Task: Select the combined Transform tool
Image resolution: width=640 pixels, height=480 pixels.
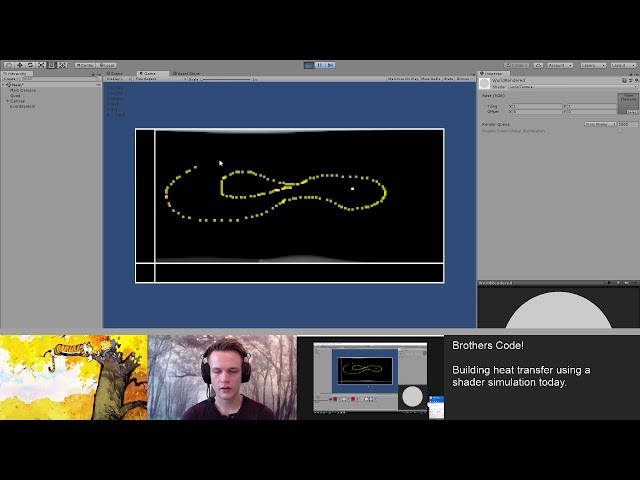Action: coord(62,65)
